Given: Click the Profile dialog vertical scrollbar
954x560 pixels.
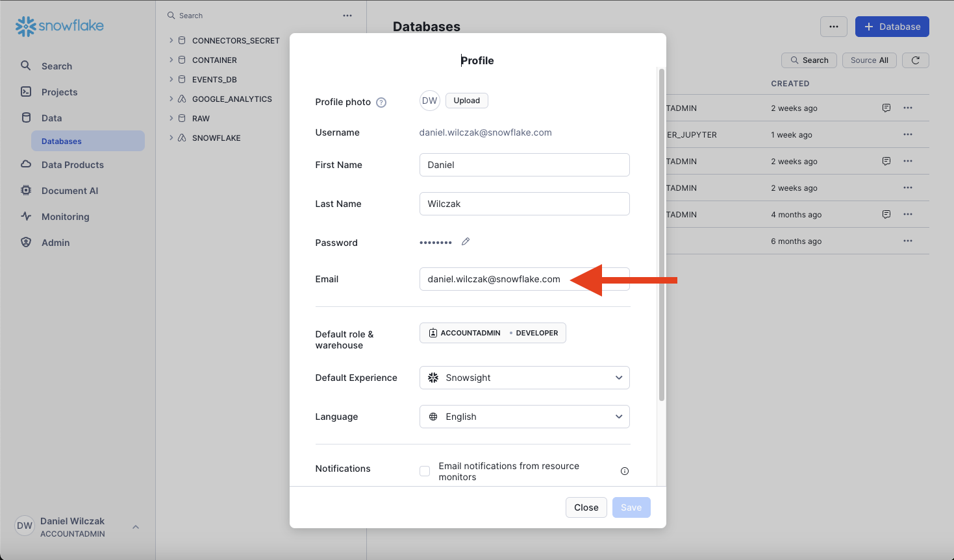Looking at the screenshot, I should pos(662,234).
